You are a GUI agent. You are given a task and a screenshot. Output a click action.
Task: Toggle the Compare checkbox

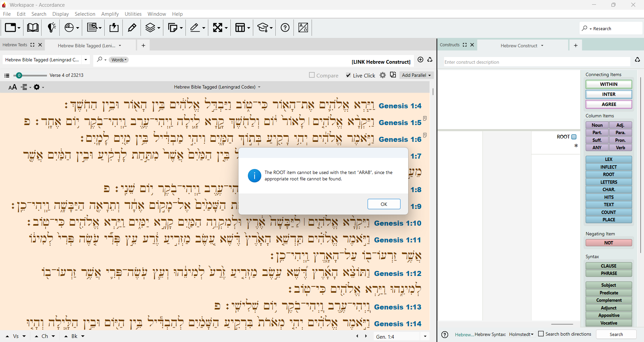point(312,75)
